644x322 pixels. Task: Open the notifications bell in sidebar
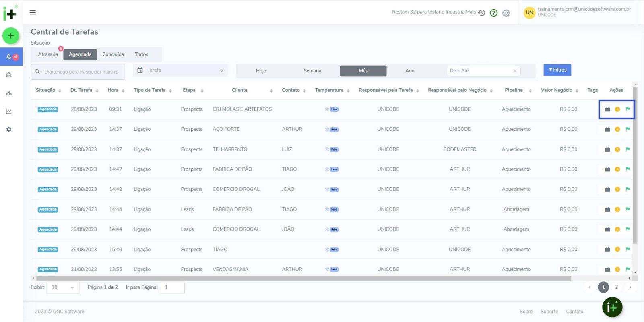9,57
